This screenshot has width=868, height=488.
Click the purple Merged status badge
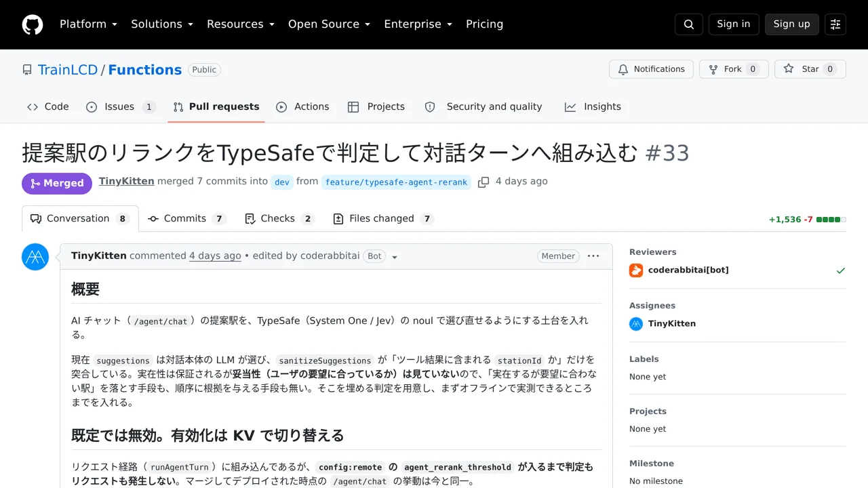[x=57, y=183]
